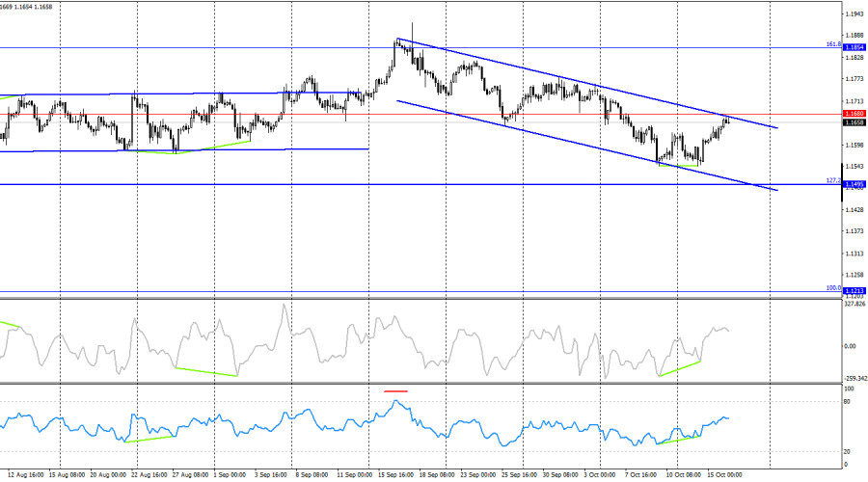Image resolution: width=868 pixels, height=482 pixels.
Task: Click the 327.826 oscillator scale value
Action: click(854, 304)
